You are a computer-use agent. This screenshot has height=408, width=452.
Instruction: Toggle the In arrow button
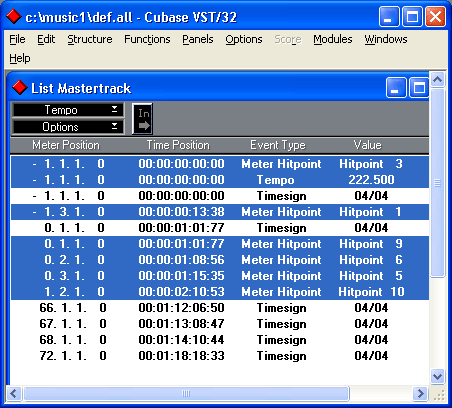[x=142, y=119]
